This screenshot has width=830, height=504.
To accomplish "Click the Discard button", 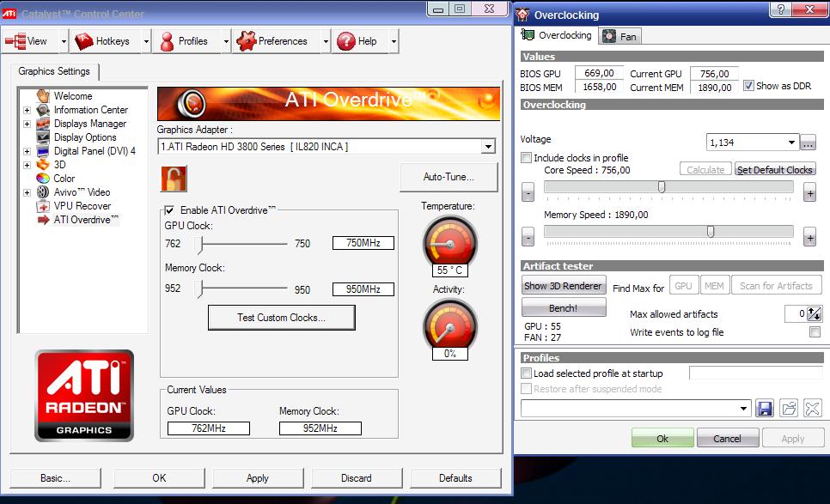I will pos(357,478).
